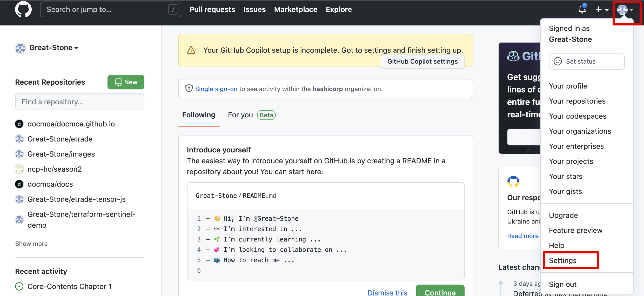Screen dimensions: 644x296
Task: Focus the Find a repository field
Action: (x=79, y=102)
